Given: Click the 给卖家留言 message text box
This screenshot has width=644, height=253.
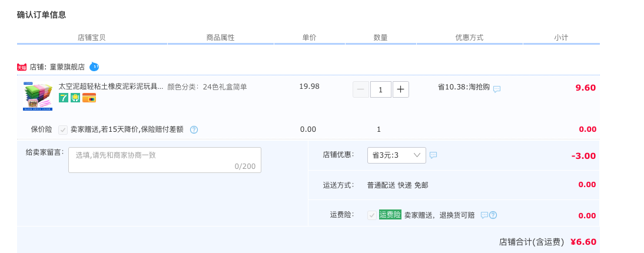Looking at the screenshot, I should [x=165, y=160].
